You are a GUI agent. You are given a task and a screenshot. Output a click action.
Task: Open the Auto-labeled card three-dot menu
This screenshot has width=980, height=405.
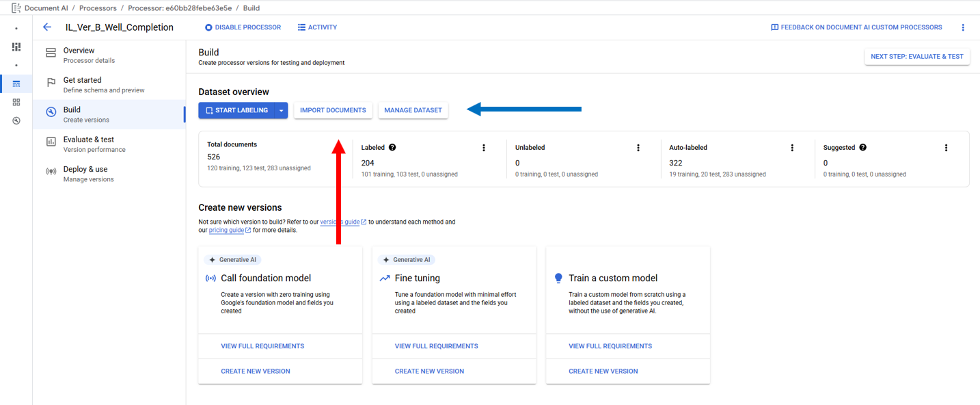point(792,148)
